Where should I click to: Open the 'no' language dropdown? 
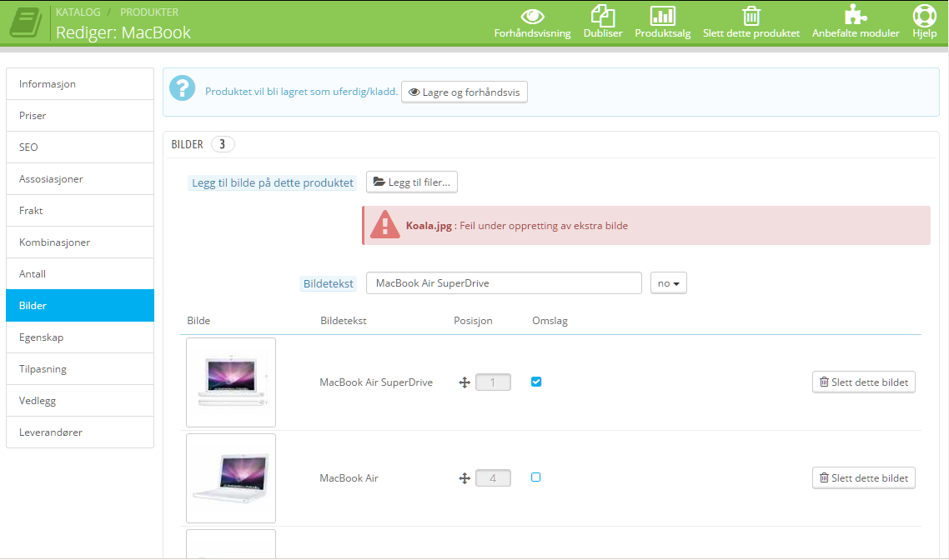[668, 283]
